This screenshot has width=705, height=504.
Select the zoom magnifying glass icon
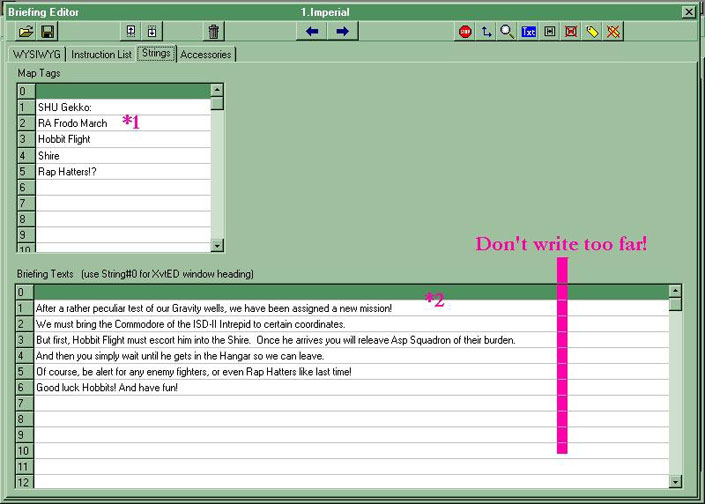507,31
